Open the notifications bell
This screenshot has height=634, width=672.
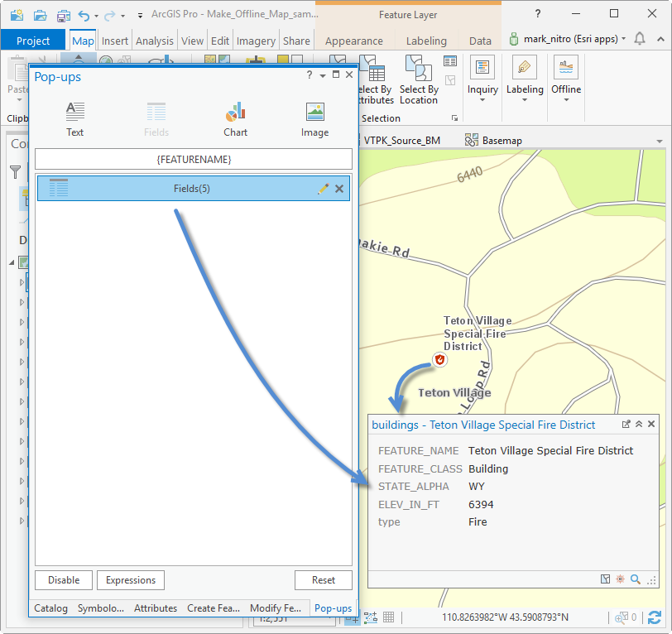[640, 39]
